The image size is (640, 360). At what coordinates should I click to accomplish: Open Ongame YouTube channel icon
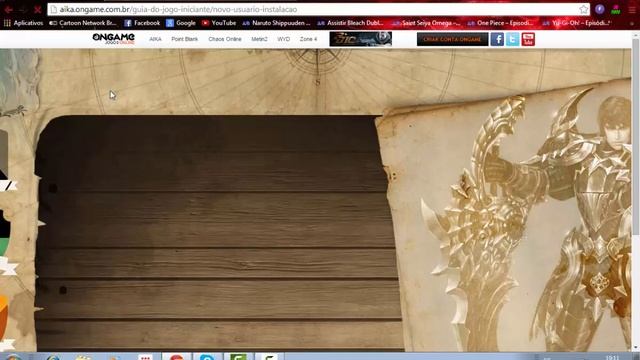528,39
